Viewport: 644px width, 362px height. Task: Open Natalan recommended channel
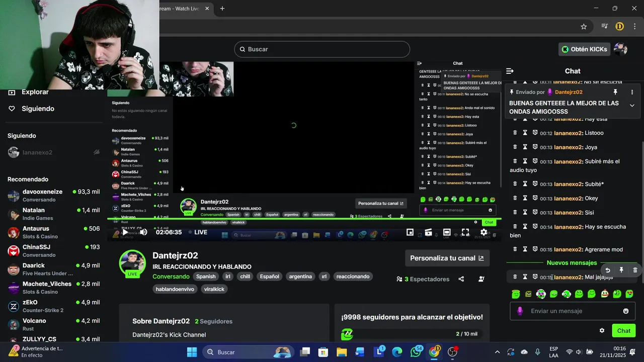click(53, 214)
